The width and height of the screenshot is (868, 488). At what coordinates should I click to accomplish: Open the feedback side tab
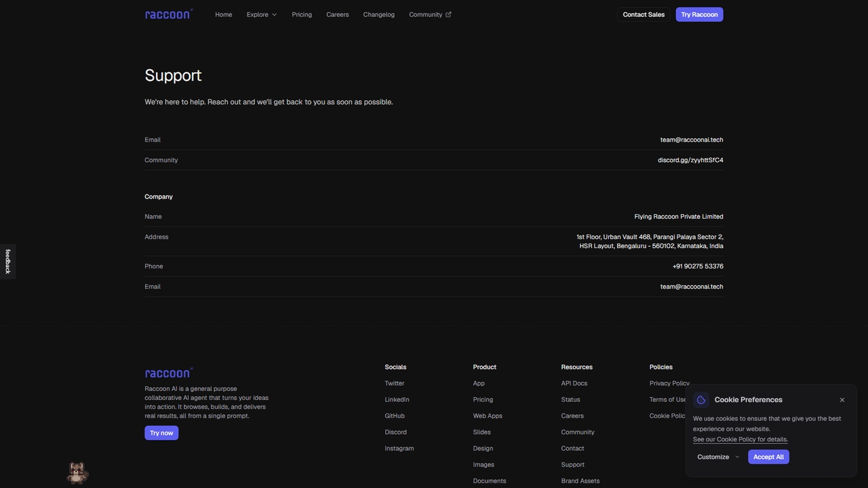coord(7,262)
